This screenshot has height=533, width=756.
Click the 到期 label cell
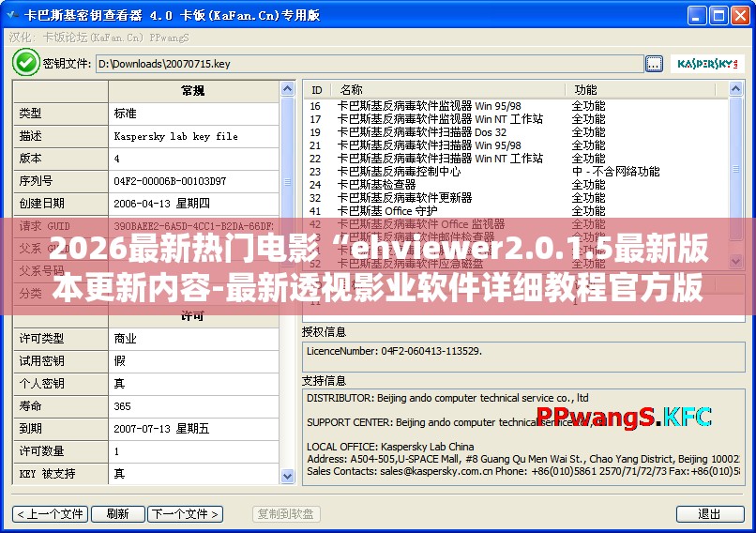pyautogui.click(x=60, y=428)
